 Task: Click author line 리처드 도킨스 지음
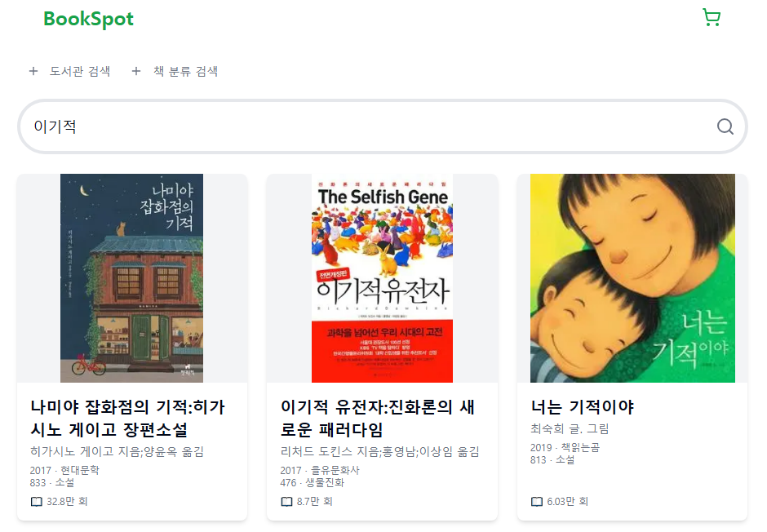coord(379,451)
